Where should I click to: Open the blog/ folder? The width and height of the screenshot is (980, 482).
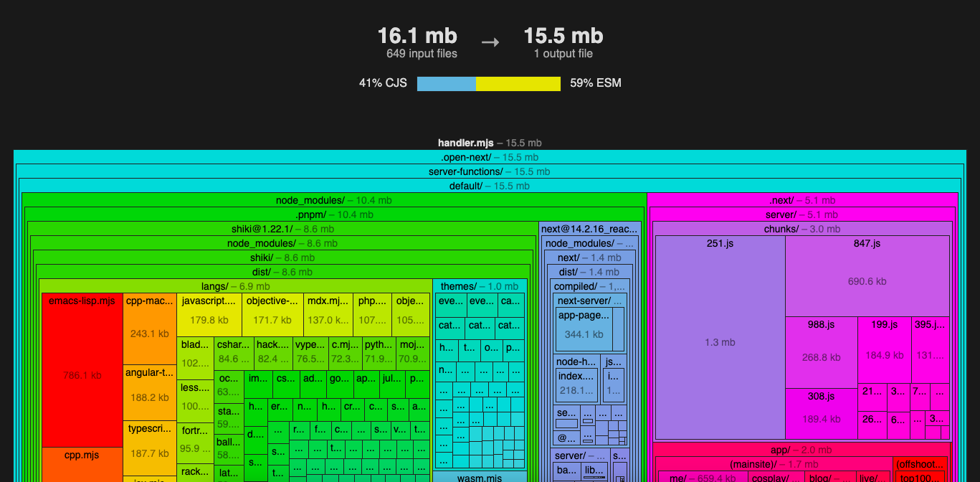[x=829, y=477]
